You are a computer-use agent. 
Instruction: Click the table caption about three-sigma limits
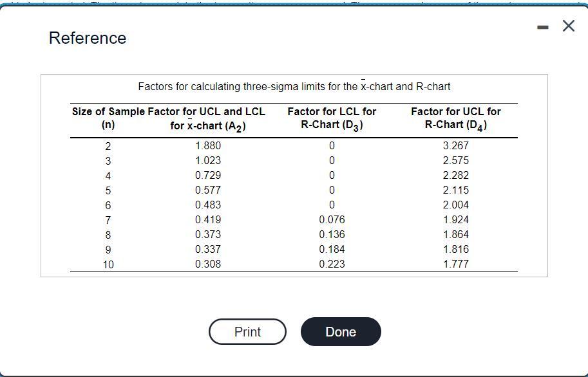coord(294,86)
